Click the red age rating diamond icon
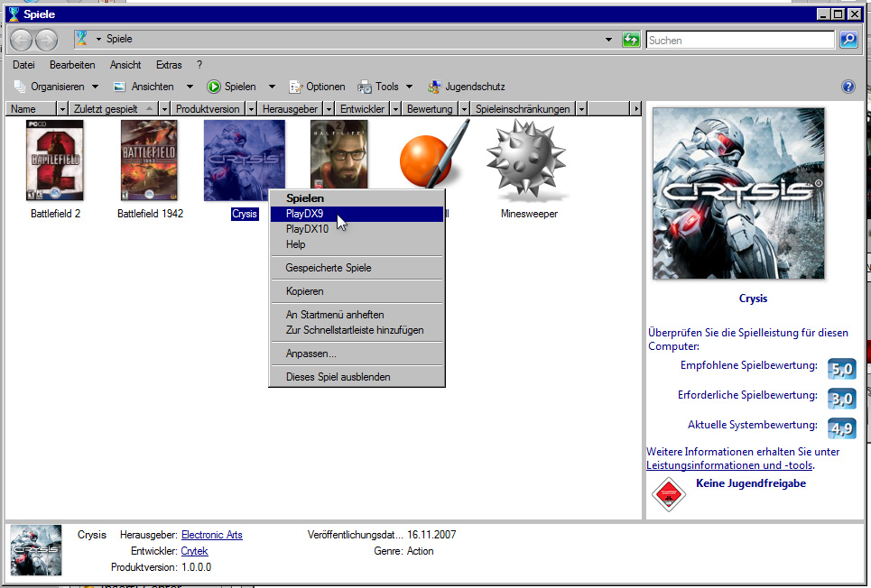871x588 pixels. 668,494
